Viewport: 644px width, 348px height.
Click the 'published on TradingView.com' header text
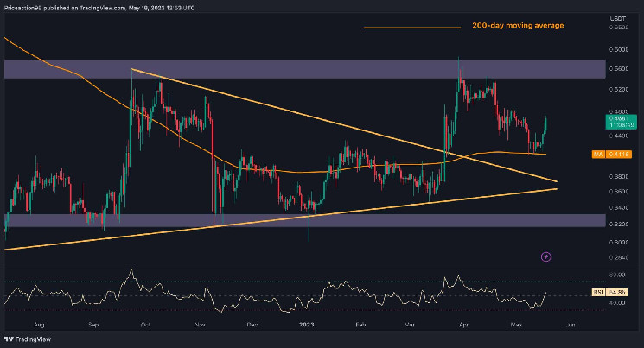pyautogui.click(x=85, y=8)
